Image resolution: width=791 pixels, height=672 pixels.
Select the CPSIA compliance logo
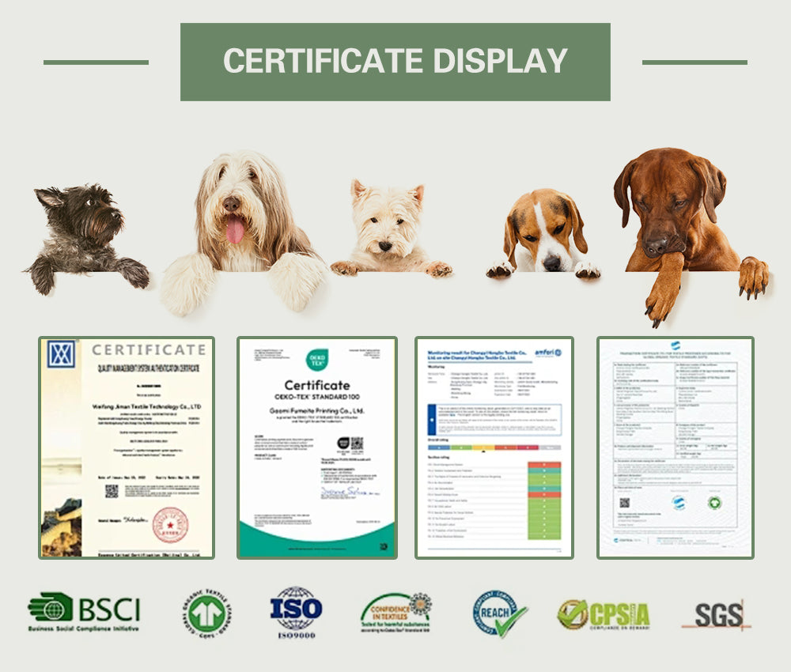coord(604,614)
